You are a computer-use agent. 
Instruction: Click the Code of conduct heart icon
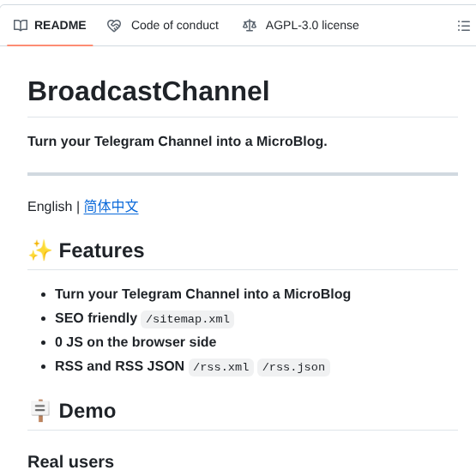click(x=114, y=26)
